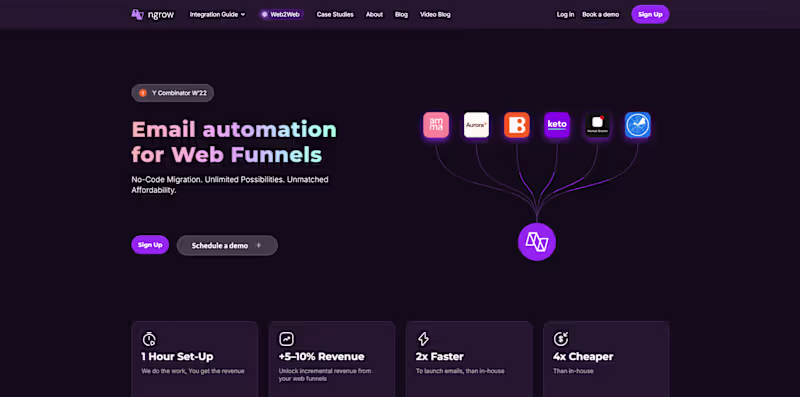Click the white Aurora app icon
This screenshot has height=397, width=800.
(476, 125)
